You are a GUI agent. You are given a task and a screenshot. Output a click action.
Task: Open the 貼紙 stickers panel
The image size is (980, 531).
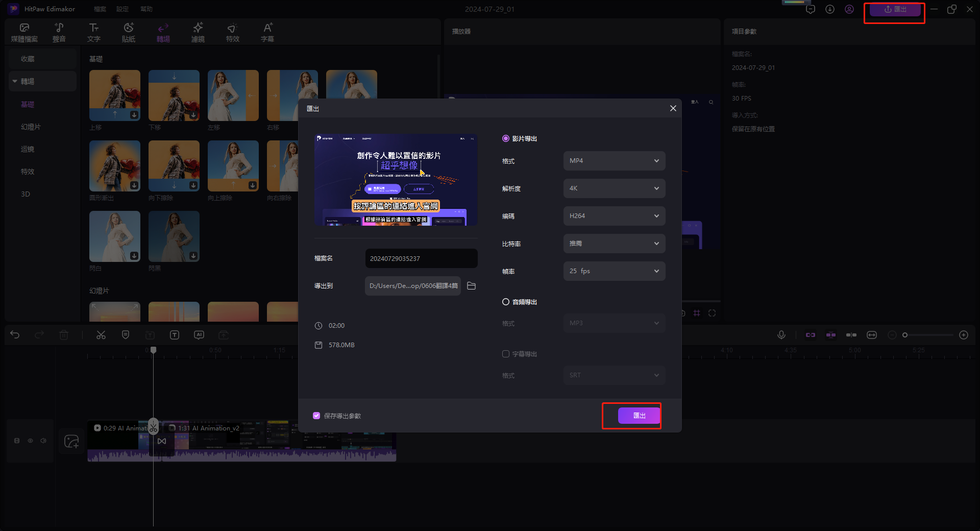pos(129,32)
